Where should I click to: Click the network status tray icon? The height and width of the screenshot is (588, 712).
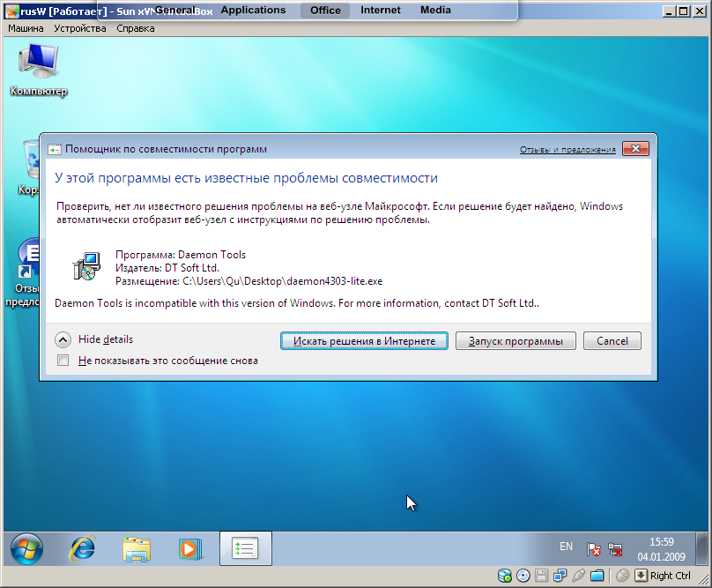pyautogui.click(x=615, y=548)
